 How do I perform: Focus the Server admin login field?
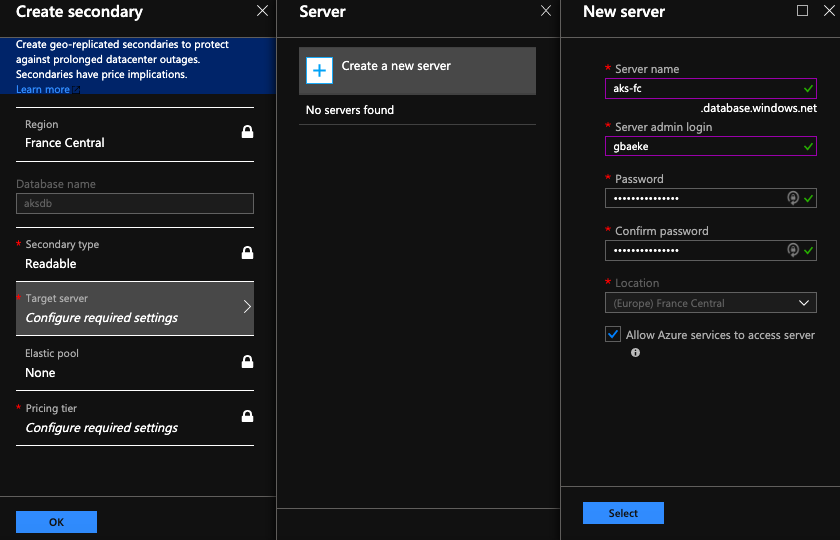tap(700, 146)
